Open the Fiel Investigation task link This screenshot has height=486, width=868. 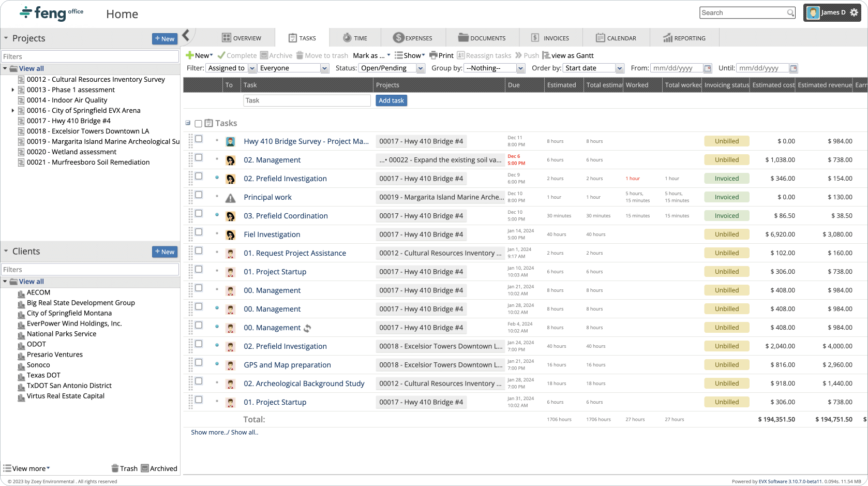(x=272, y=234)
